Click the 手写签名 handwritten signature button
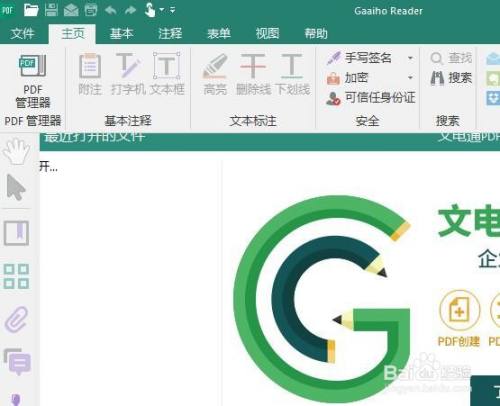500x406 pixels. coord(359,58)
